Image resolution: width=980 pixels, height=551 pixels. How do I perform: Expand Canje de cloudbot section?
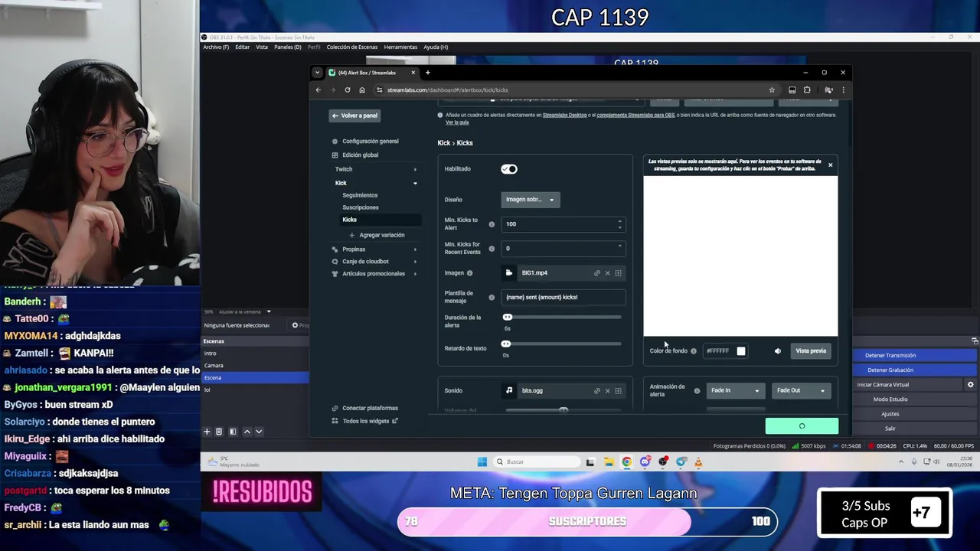pos(415,262)
